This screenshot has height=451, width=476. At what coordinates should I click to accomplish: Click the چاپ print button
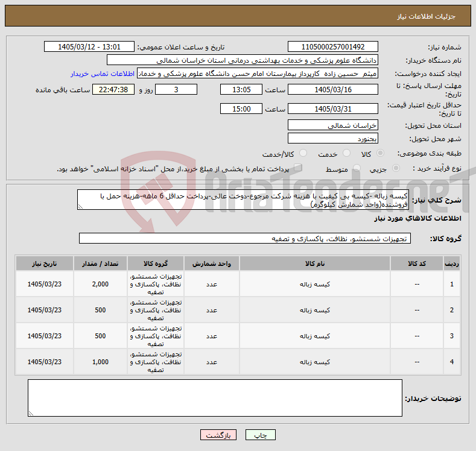tap(261, 435)
